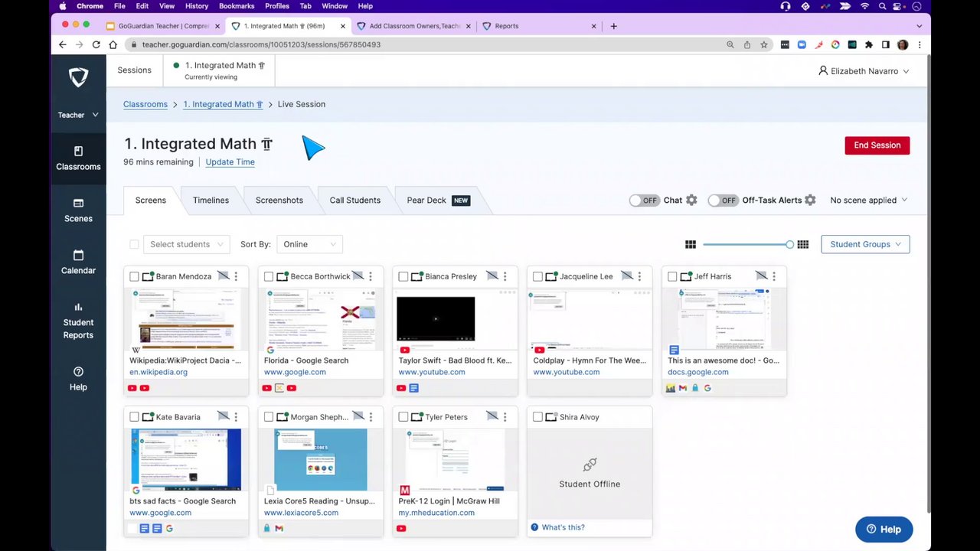The width and height of the screenshot is (980, 551).
Task: Open Chrome tab list chevron
Action: pyautogui.click(x=919, y=26)
